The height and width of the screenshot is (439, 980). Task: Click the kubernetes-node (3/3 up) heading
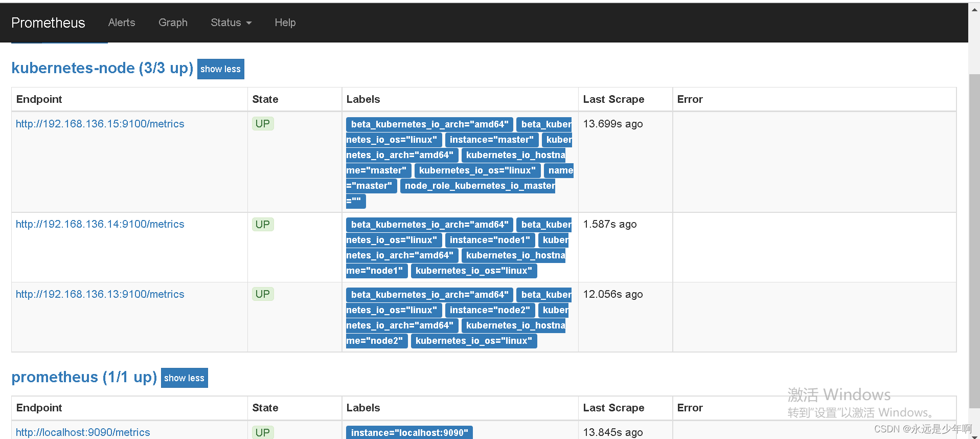click(102, 68)
